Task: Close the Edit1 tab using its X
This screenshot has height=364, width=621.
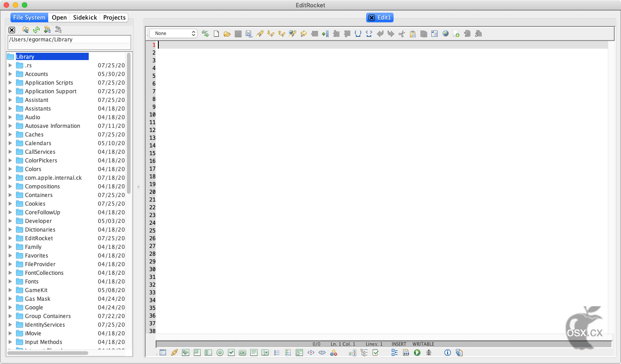Action: (x=372, y=18)
